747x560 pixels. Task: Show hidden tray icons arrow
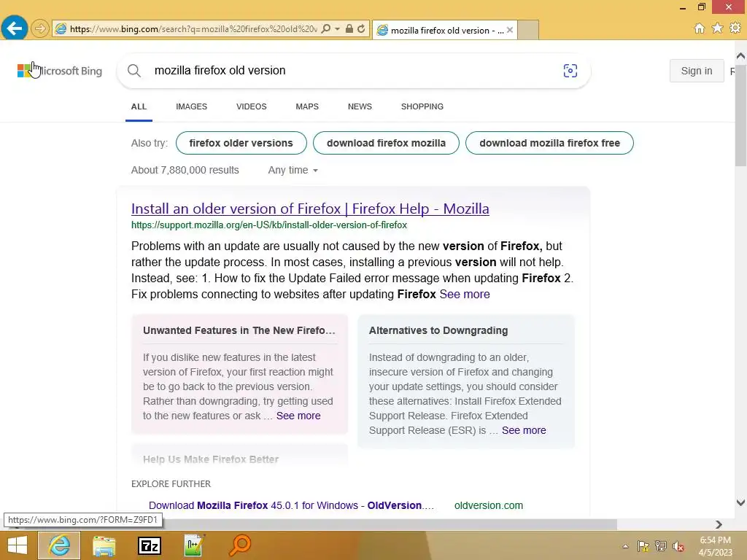pos(625,546)
